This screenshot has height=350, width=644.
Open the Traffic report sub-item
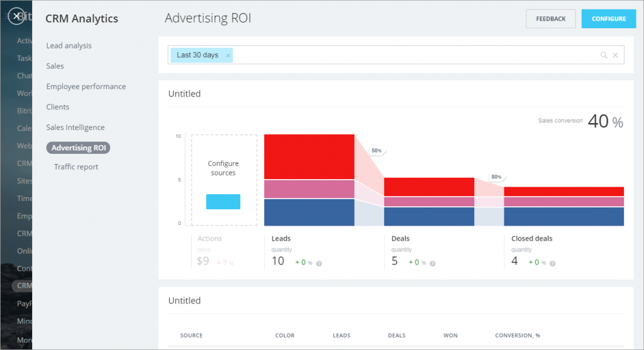tap(76, 167)
